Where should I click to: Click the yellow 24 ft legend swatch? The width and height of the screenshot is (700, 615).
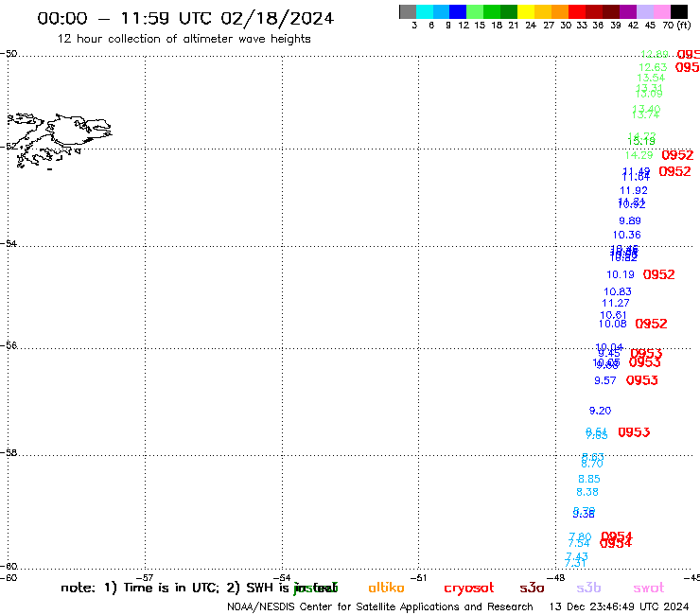[526, 11]
